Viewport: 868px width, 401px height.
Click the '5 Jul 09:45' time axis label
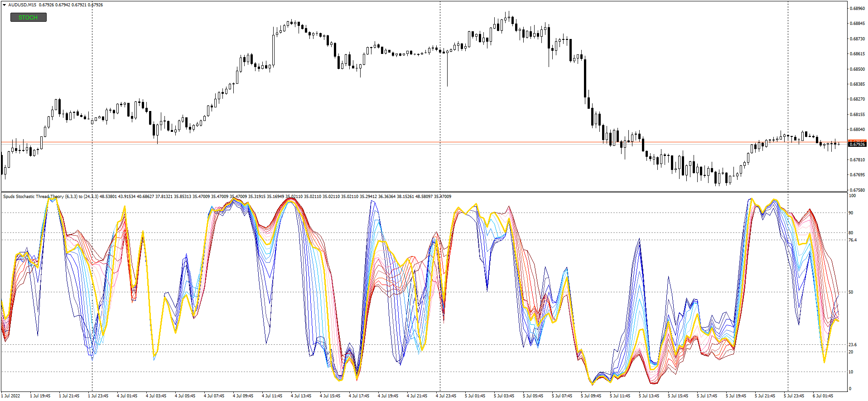point(591,396)
